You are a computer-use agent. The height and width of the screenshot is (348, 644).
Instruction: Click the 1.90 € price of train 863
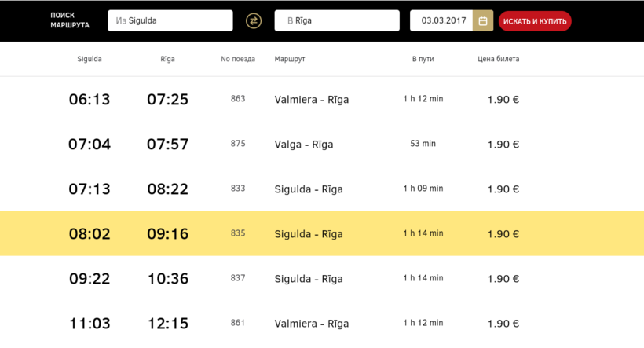point(503,100)
